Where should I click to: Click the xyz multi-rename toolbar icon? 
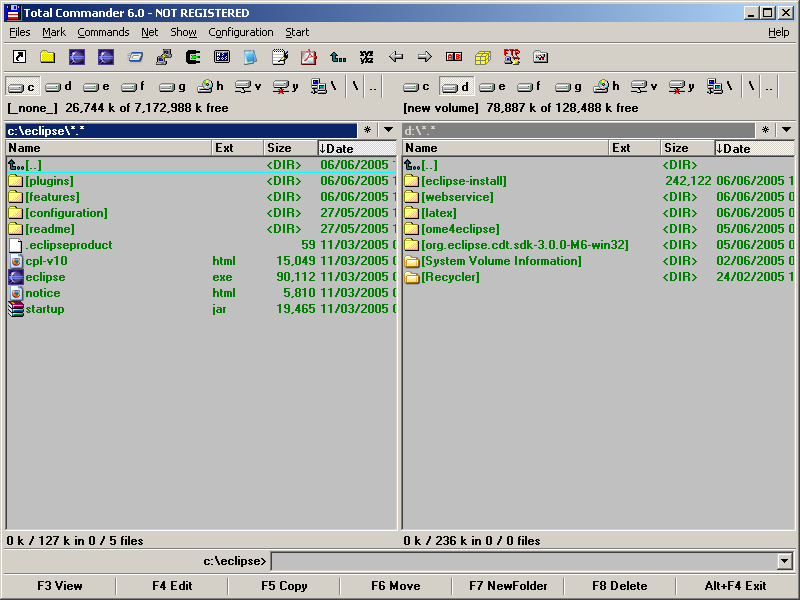pos(366,57)
